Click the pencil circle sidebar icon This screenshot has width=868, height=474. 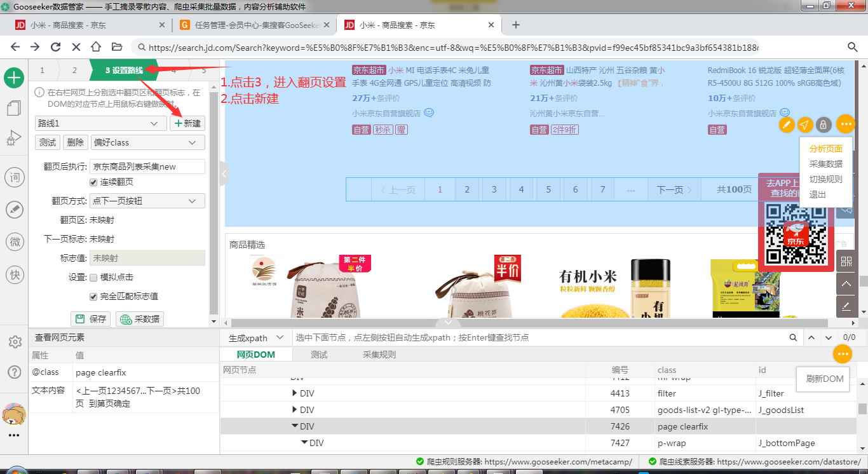click(14, 209)
